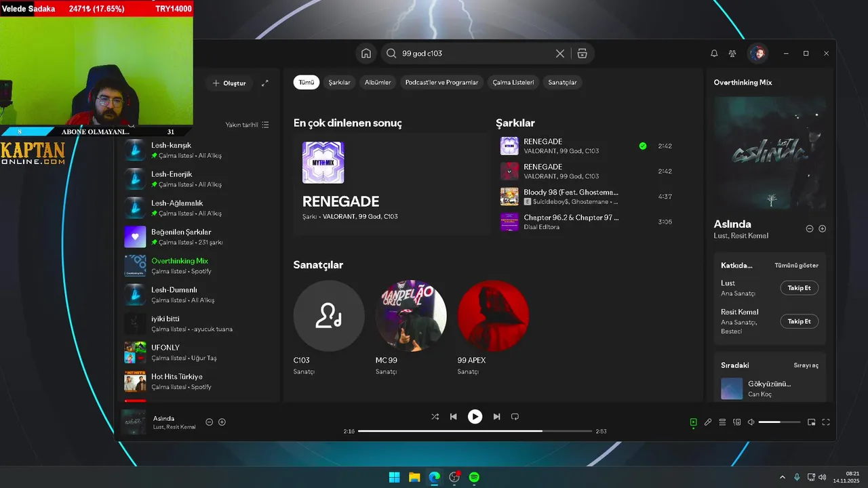Image resolution: width=868 pixels, height=488 pixels.
Task: Open the Overthinking Mix playlist in library
Action: [198, 266]
